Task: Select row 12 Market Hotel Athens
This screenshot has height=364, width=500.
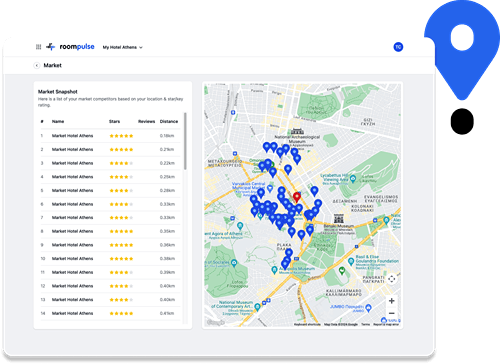Action: coord(110,286)
